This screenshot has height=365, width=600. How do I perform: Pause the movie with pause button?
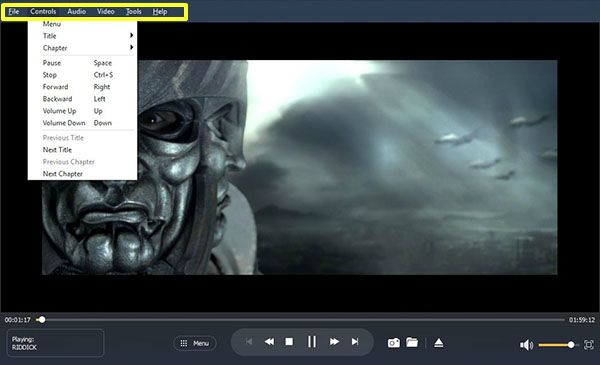[x=312, y=342]
